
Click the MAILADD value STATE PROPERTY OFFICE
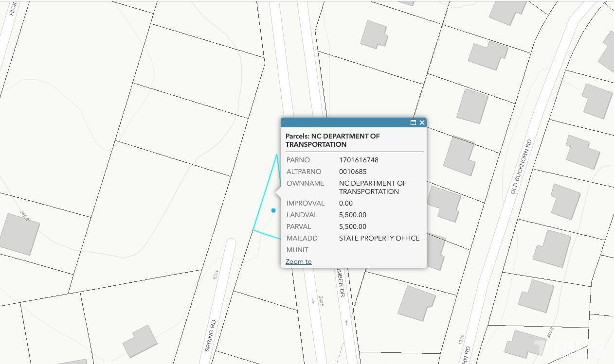tap(379, 238)
